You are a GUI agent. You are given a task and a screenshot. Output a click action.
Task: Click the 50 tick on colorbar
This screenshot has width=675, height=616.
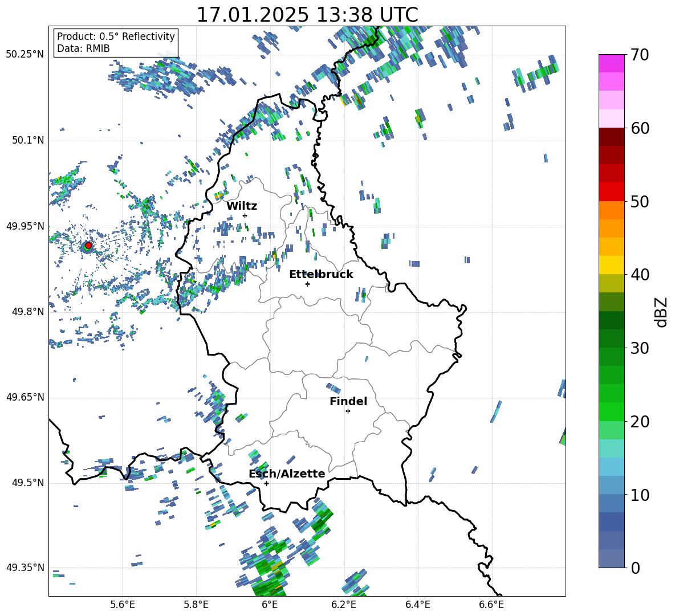click(640, 202)
